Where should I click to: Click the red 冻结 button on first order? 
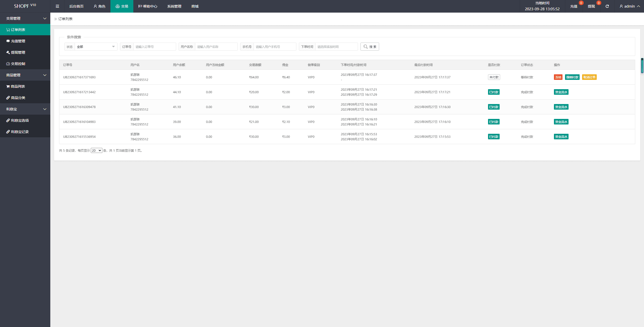(558, 77)
